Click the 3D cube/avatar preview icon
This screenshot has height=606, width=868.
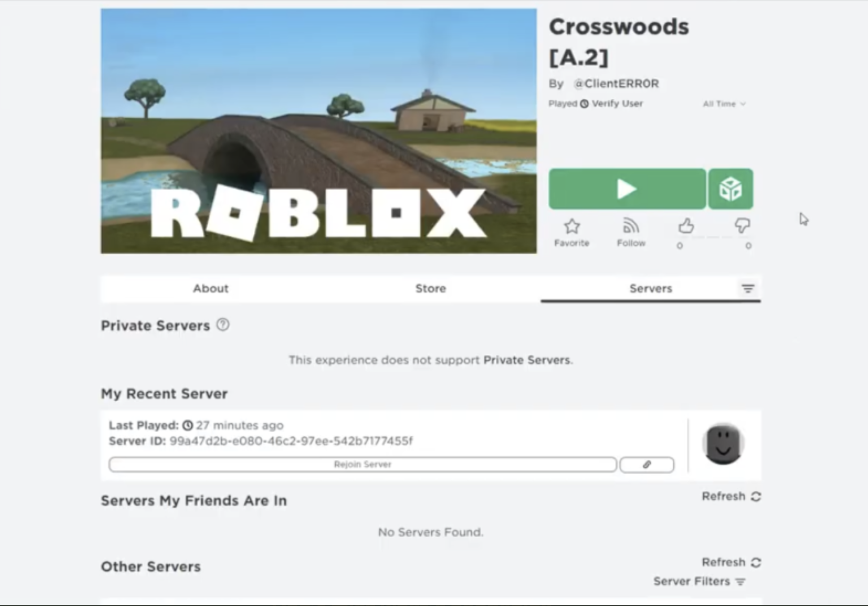[731, 189]
